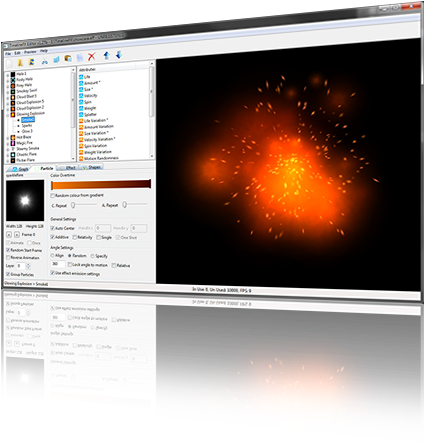This screenshot has width=424, height=443.
Task: Click the pink icon beside Magic Fire
Action: point(13,143)
